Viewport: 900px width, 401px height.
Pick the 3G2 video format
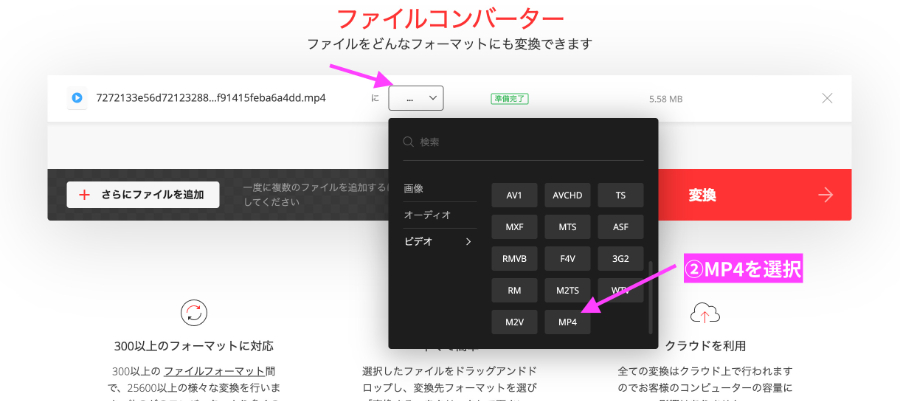coord(620,258)
